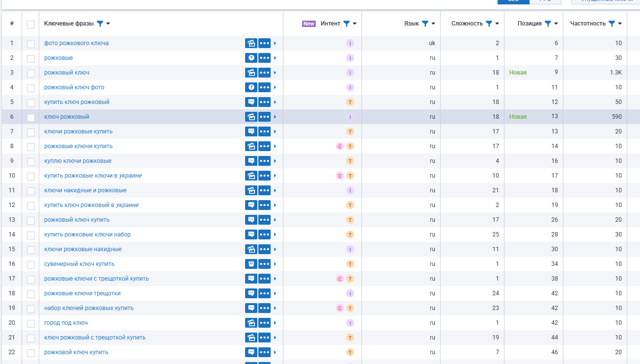
Task: Click question-mark SERP icon in 'рожковые' row
Action: click(251, 58)
